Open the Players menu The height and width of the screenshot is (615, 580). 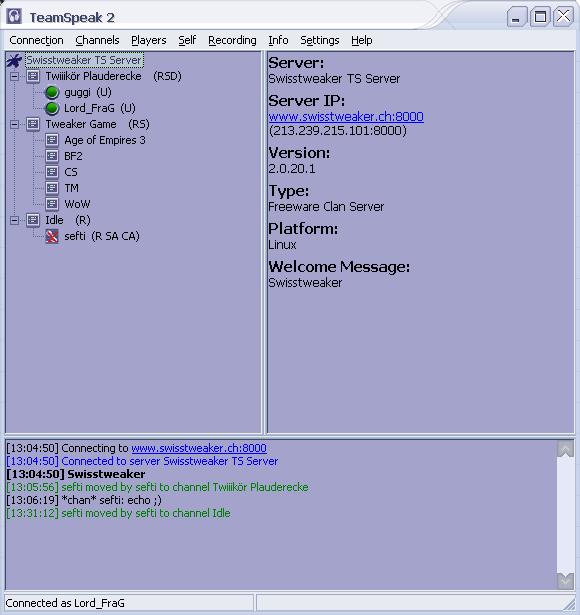pyautogui.click(x=149, y=40)
